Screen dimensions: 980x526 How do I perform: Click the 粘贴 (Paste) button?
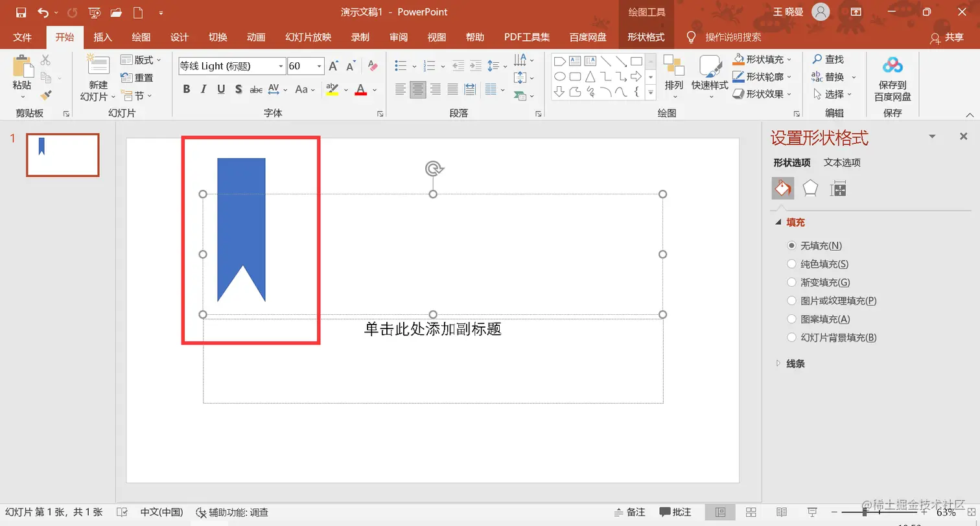tap(21, 78)
